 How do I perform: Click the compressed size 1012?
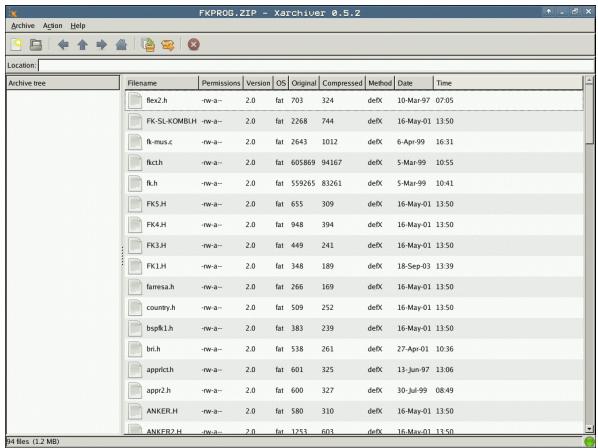click(x=330, y=142)
